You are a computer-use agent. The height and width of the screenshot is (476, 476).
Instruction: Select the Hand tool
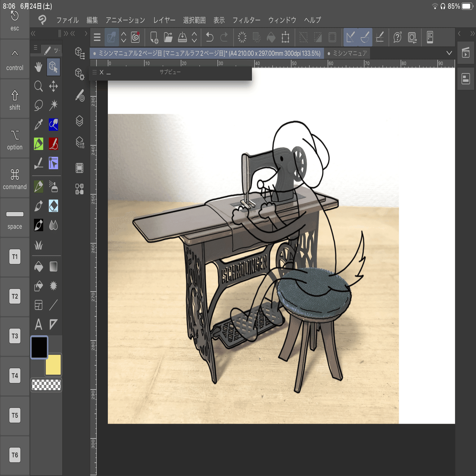point(38,67)
